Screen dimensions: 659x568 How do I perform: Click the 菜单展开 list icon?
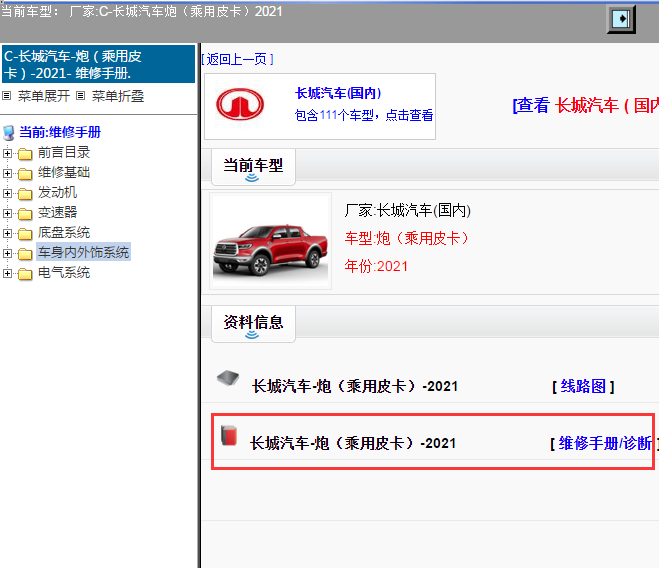[6, 96]
